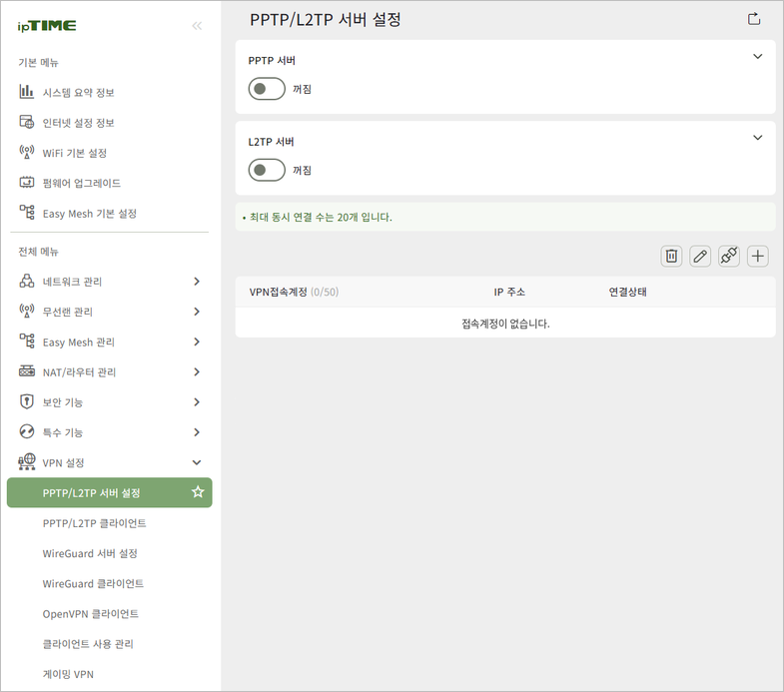Expand Easy Mesh 관리 submenu arrow
The width and height of the screenshot is (784, 692).
(x=197, y=342)
